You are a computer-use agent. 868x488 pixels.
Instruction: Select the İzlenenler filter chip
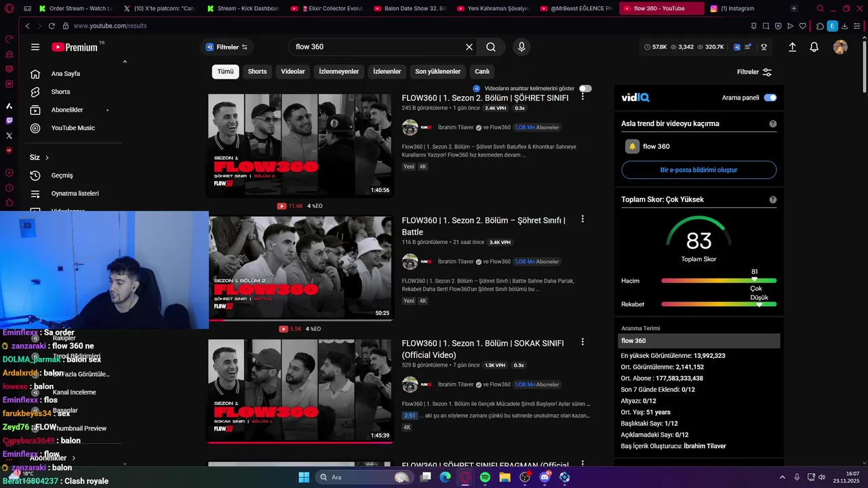click(x=387, y=71)
